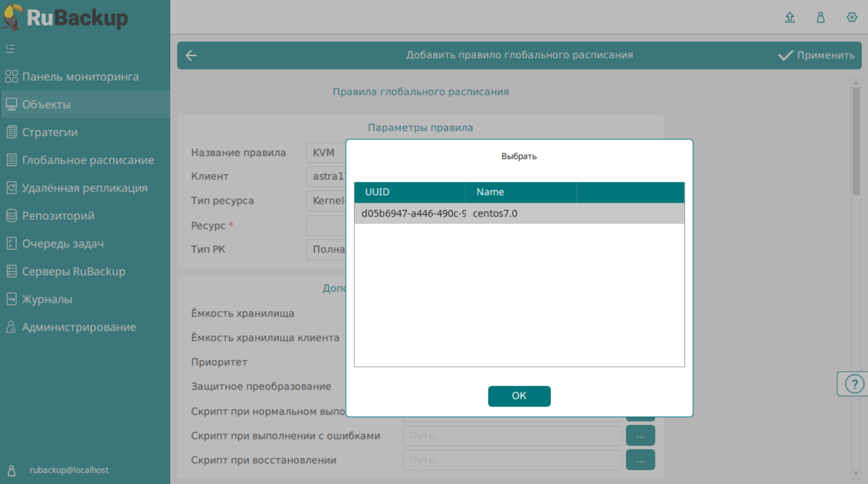Sort by Name column header

click(520, 192)
